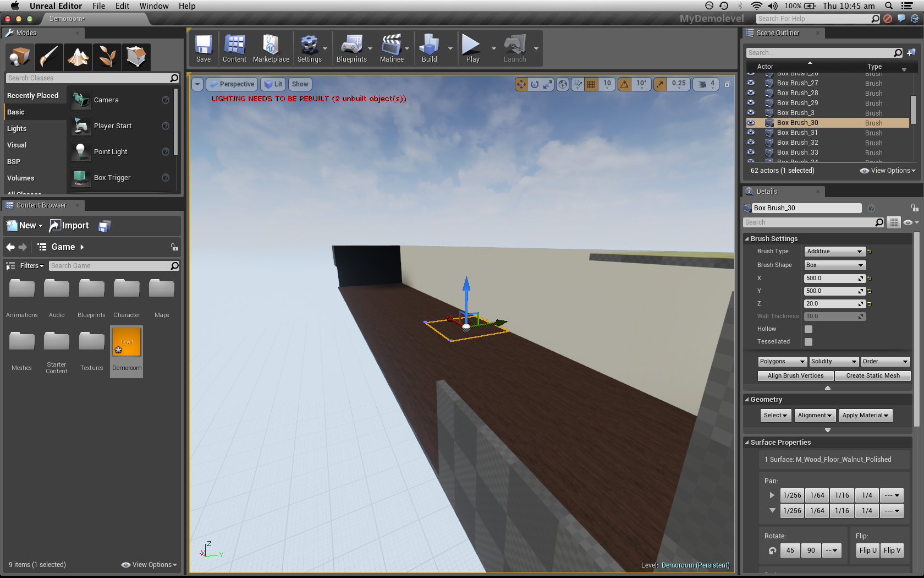Toggle rotation snapping in viewport toolbar
This screenshot has height=578, width=924.
click(x=625, y=84)
